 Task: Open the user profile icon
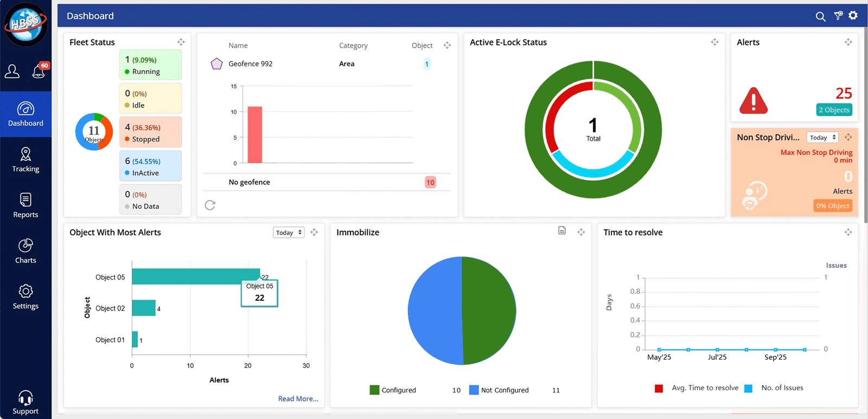(x=12, y=71)
